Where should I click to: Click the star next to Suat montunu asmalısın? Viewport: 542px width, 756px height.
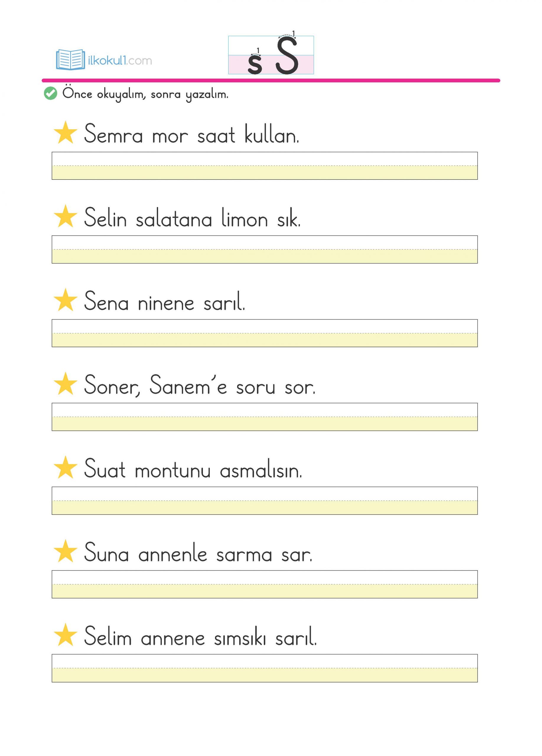click(x=65, y=467)
